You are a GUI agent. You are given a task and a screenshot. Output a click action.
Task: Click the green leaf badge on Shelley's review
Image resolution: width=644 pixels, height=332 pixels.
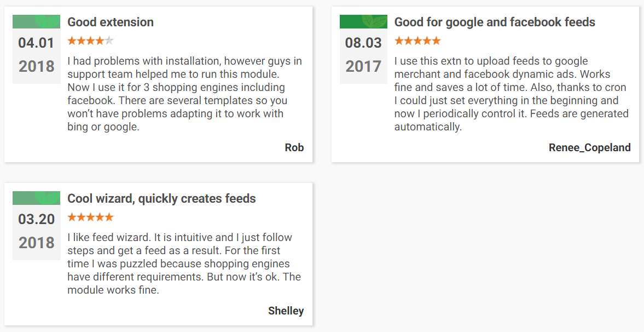(37, 198)
